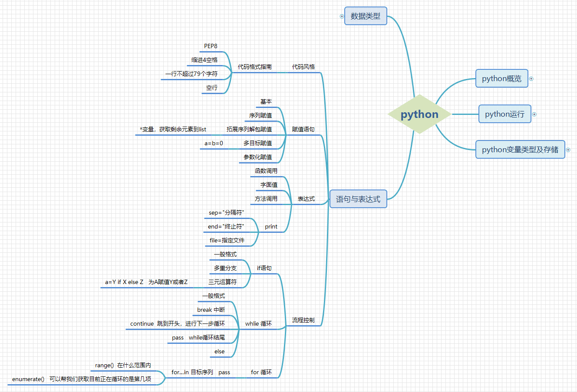577x392 pixels.
Task: Select the 三元运算符 node
Action: click(x=223, y=282)
